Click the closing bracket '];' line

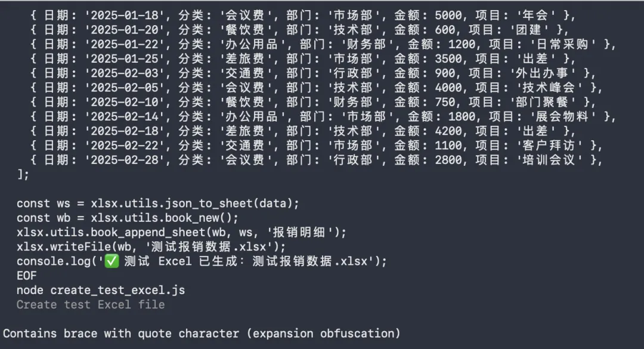[x=23, y=174]
